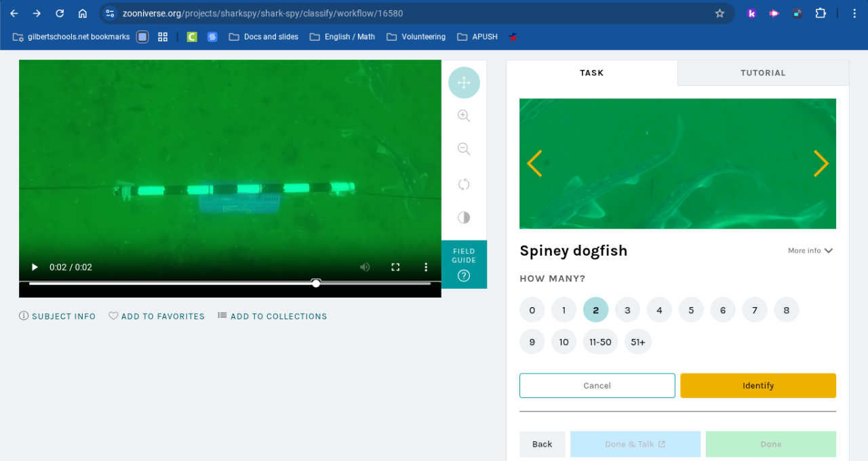The image size is (868, 461).
Task: Choose 9 as the count
Action: (532, 342)
